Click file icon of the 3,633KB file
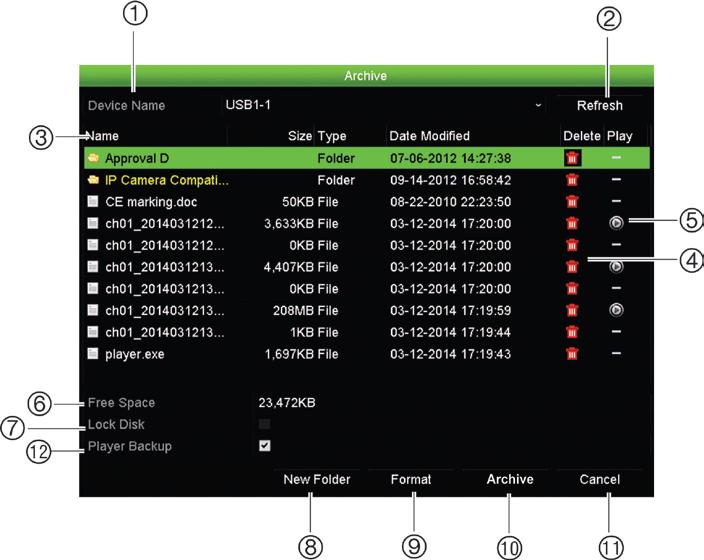Image resolution: width=704 pixels, height=560 pixels. pos(93,223)
